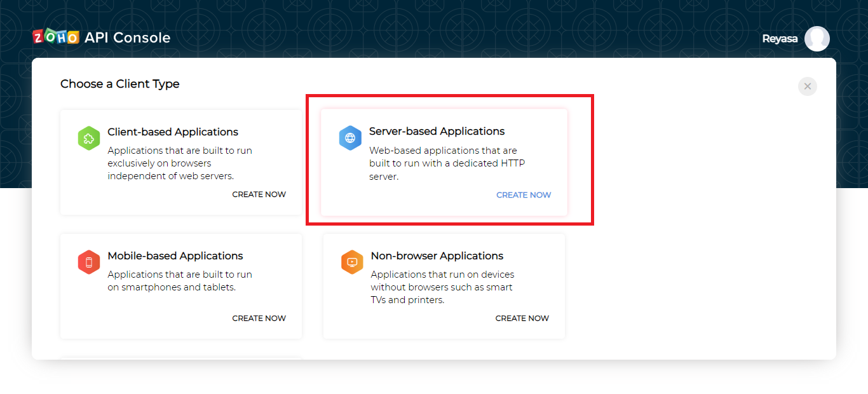Click the Reyasa username text
The image size is (868, 394).
pos(779,38)
